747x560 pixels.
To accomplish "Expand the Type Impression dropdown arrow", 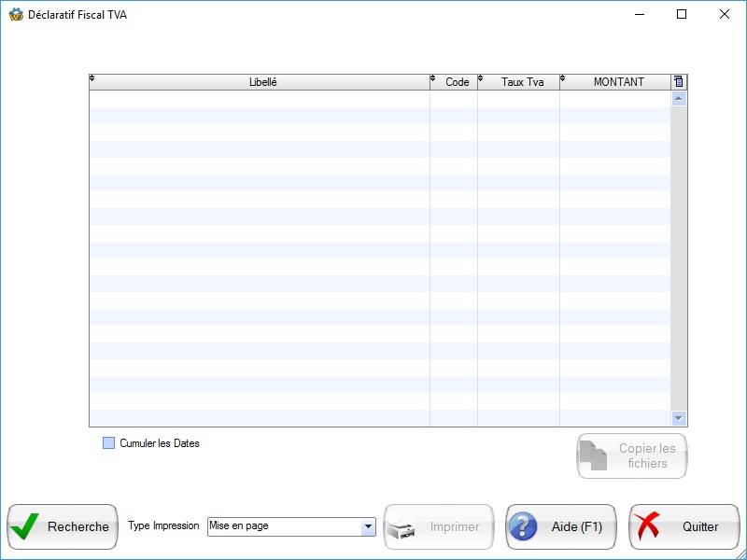I will [x=367, y=527].
